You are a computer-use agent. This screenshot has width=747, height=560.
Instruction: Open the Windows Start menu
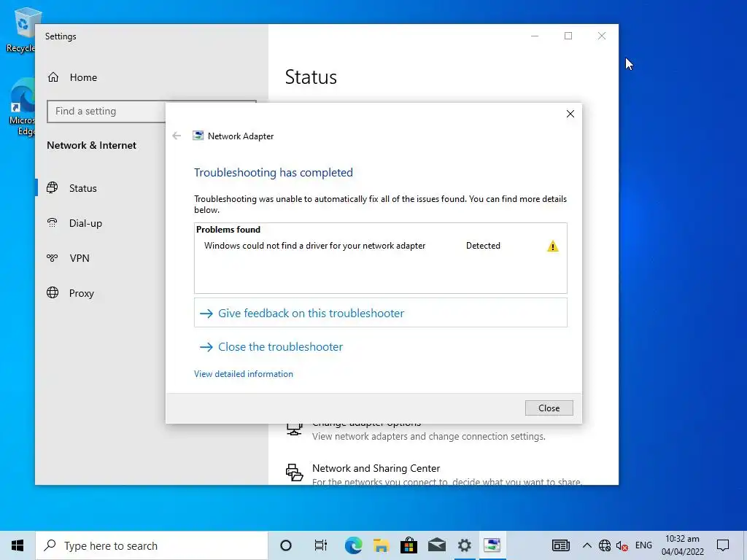click(x=18, y=545)
